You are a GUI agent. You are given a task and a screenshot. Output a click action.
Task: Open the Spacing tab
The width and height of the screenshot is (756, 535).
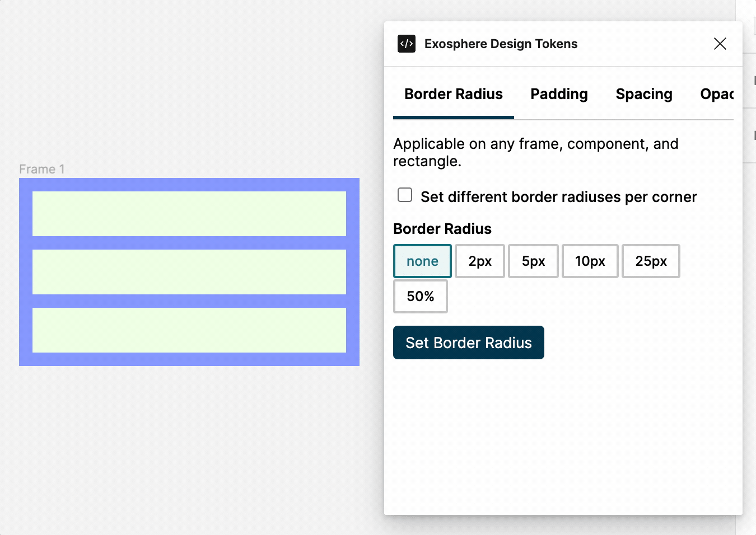(x=644, y=94)
